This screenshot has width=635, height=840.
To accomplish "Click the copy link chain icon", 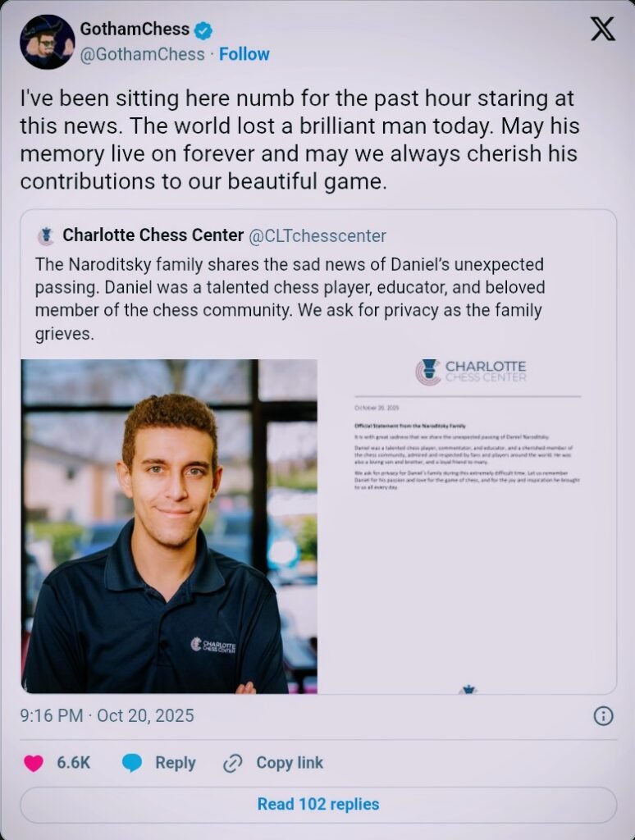I will pyautogui.click(x=233, y=763).
